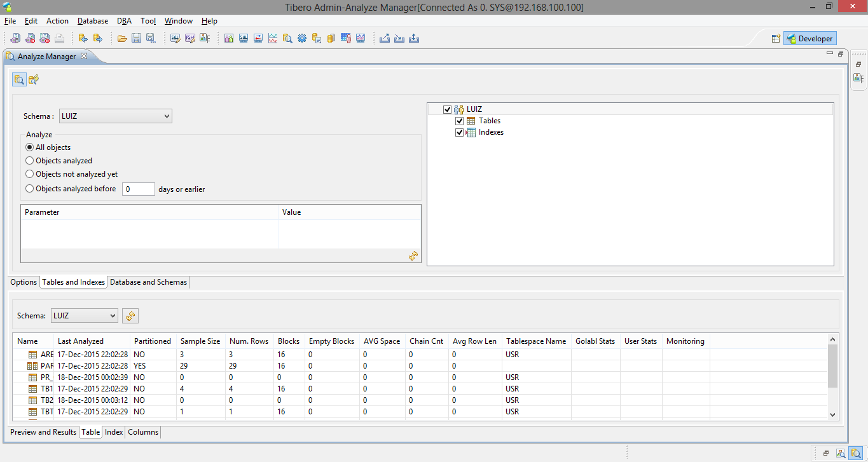Select the 'Objects analyzed' radio button
868x462 pixels.
29,161
